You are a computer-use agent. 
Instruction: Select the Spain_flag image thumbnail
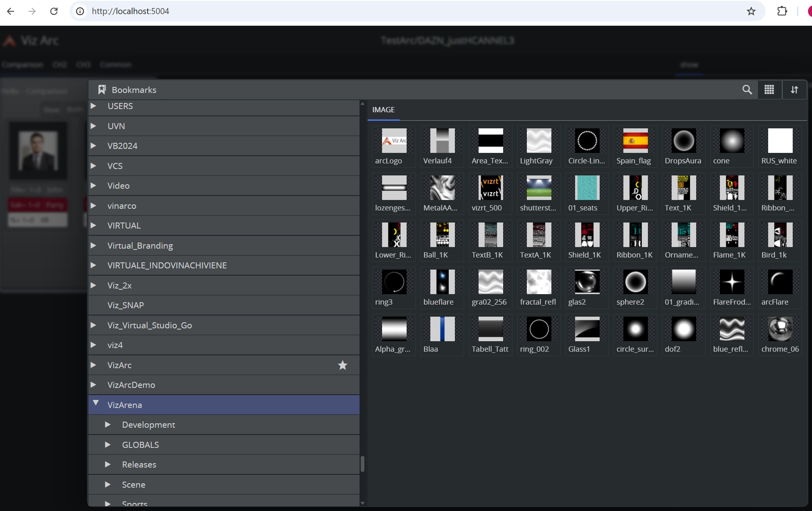pos(635,141)
